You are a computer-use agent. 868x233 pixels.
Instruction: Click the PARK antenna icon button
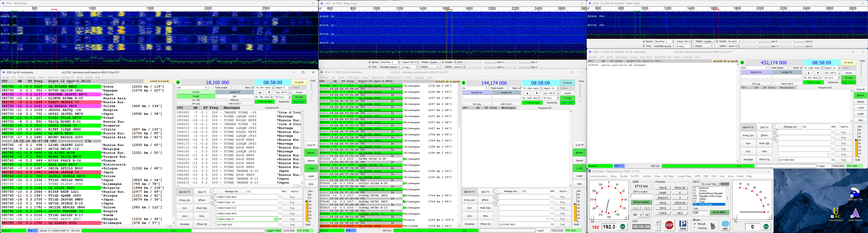(x=683, y=225)
